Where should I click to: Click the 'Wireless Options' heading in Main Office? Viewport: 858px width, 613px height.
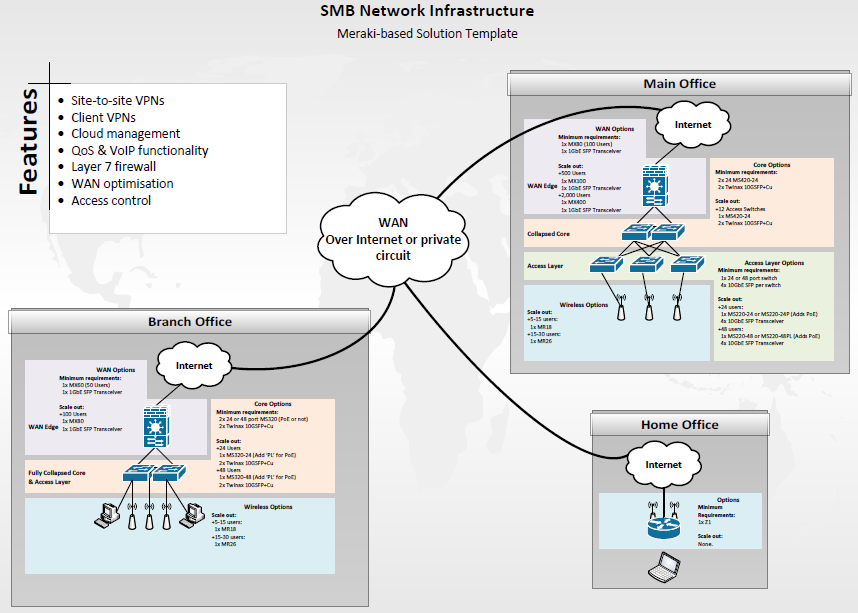pos(583,305)
